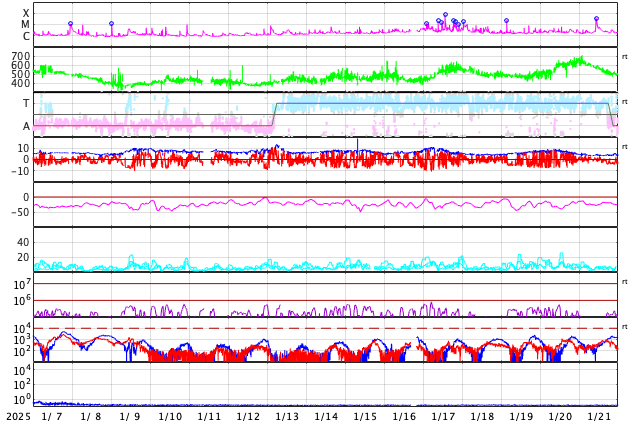Click the '1/19' date label
The image size is (634, 424).
pos(522,416)
